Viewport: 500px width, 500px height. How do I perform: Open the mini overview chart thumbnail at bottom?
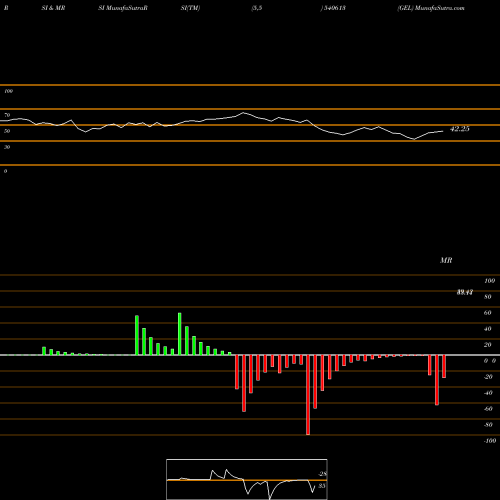pyautogui.click(x=247, y=479)
